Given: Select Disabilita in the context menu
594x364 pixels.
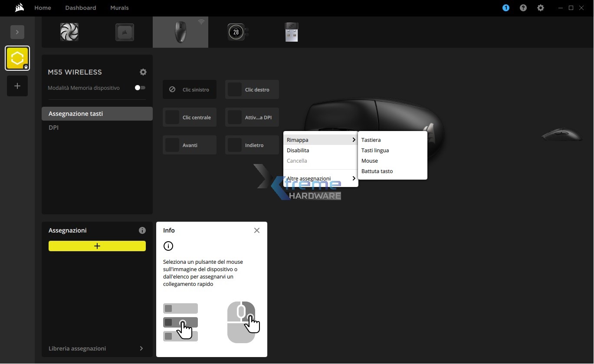Looking at the screenshot, I should click(298, 151).
